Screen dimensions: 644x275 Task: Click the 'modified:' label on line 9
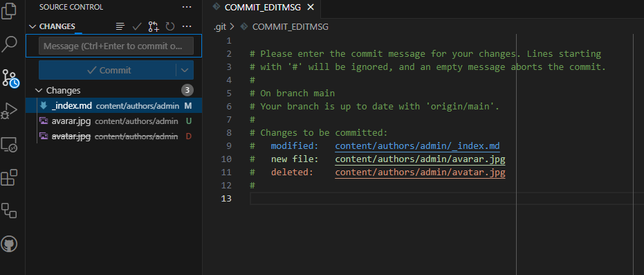click(x=295, y=146)
